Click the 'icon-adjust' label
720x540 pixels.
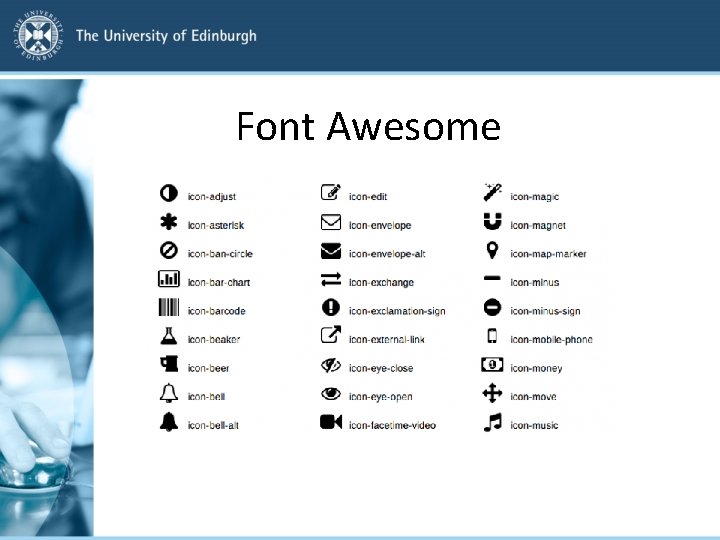click(x=212, y=197)
